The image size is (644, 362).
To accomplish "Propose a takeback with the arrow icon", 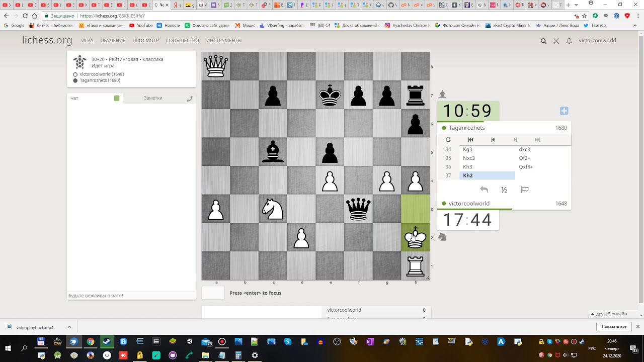I will click(484, 190).
